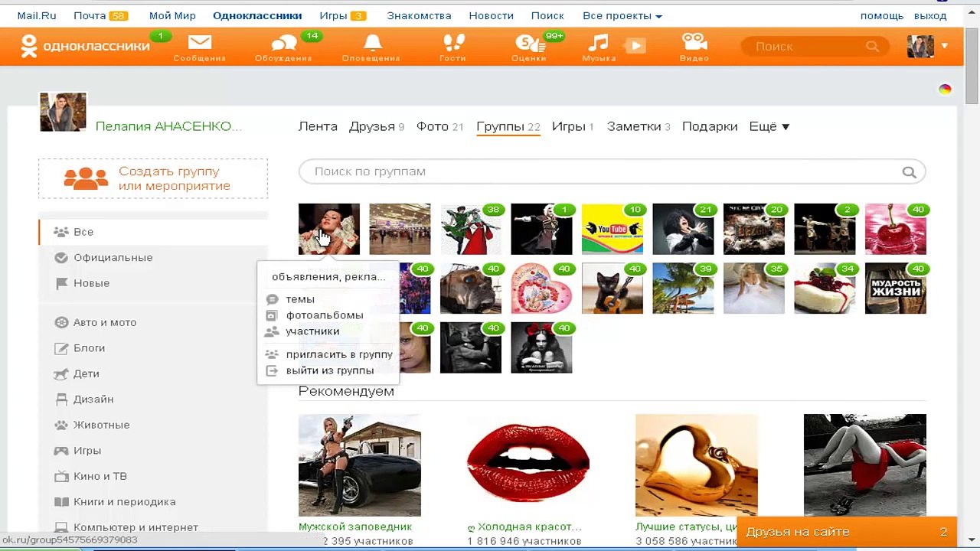The height and width of the screenshot is (551, 980).
Task: Expand the Ещё profile menu
Action: 769,126
